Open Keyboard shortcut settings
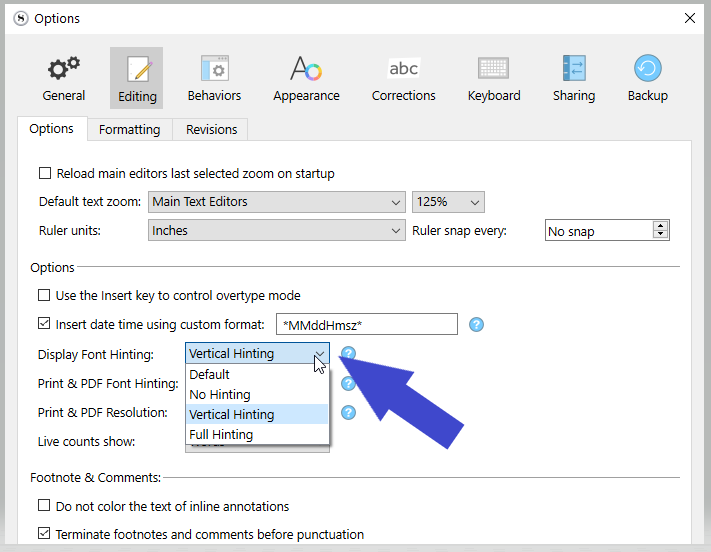711x552 pixels. click(x=494, y=78)
